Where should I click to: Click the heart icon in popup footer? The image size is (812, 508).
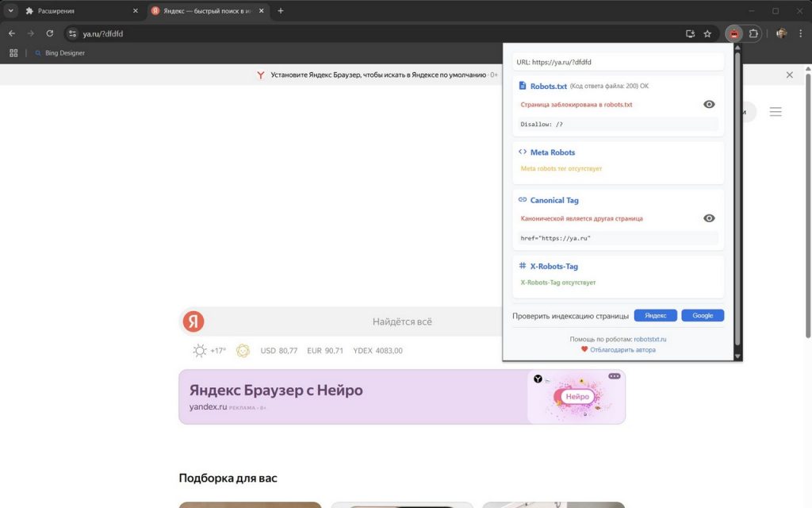point(584,349)
